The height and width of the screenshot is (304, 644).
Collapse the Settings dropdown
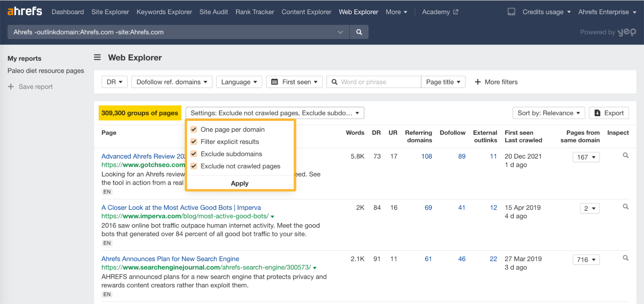[x=275, y=113]
